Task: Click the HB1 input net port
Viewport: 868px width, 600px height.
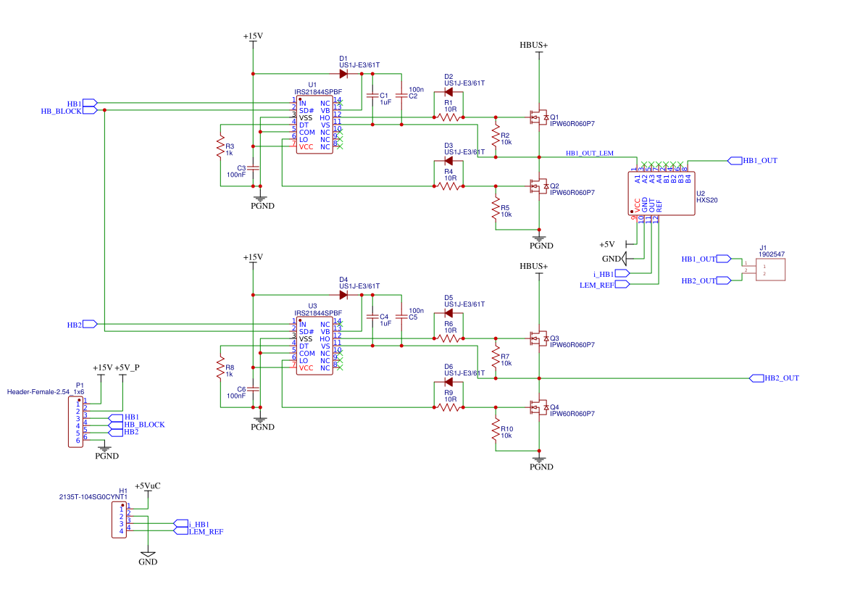Action: click(x=91, y=104)
